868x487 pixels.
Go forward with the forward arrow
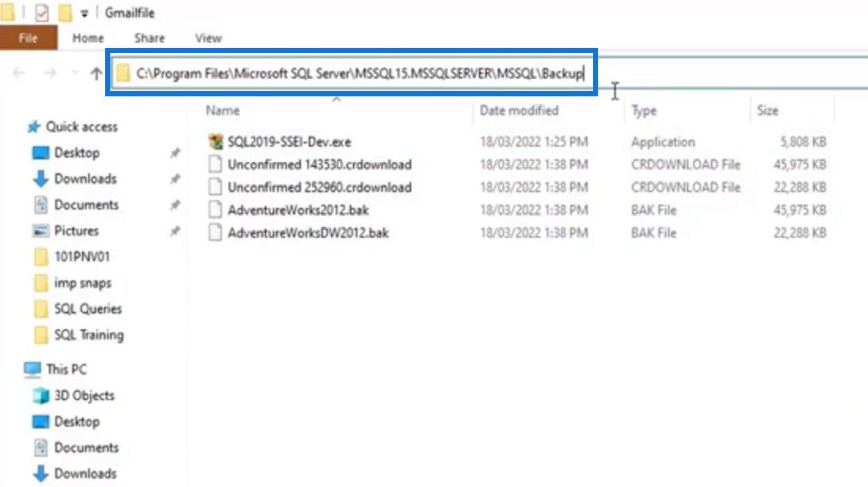[50, 73]
